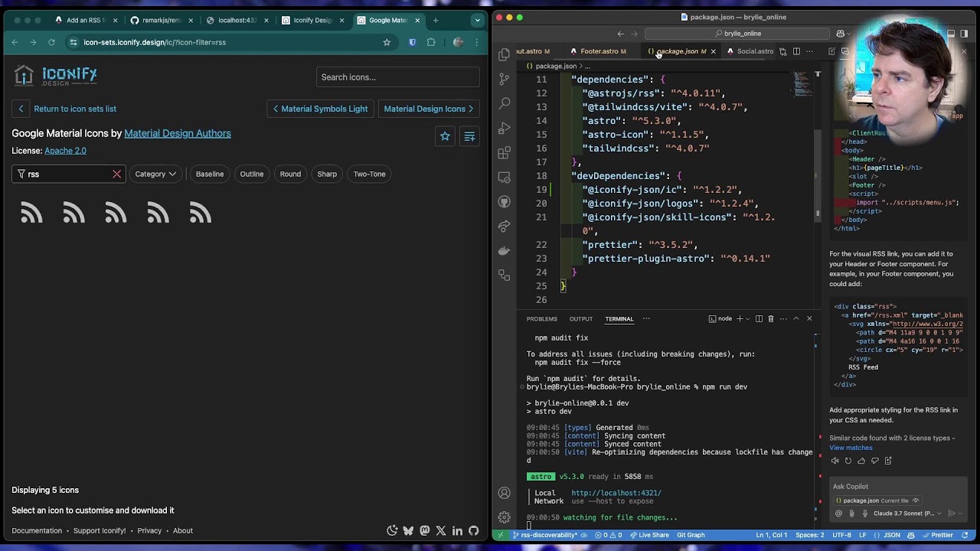Viewport: 980px width, 551px height.
Task: Open the PROBLEMS panel tab
Action: point(541,318)
